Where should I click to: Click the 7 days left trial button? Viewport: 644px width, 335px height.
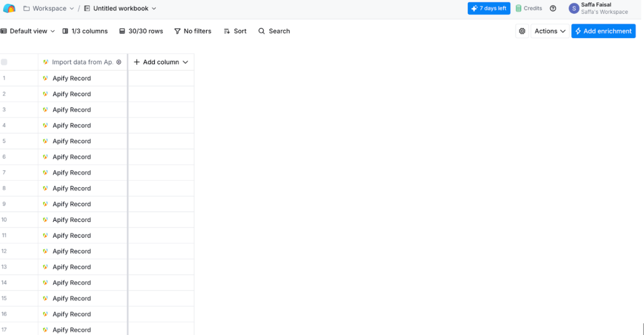489,8
